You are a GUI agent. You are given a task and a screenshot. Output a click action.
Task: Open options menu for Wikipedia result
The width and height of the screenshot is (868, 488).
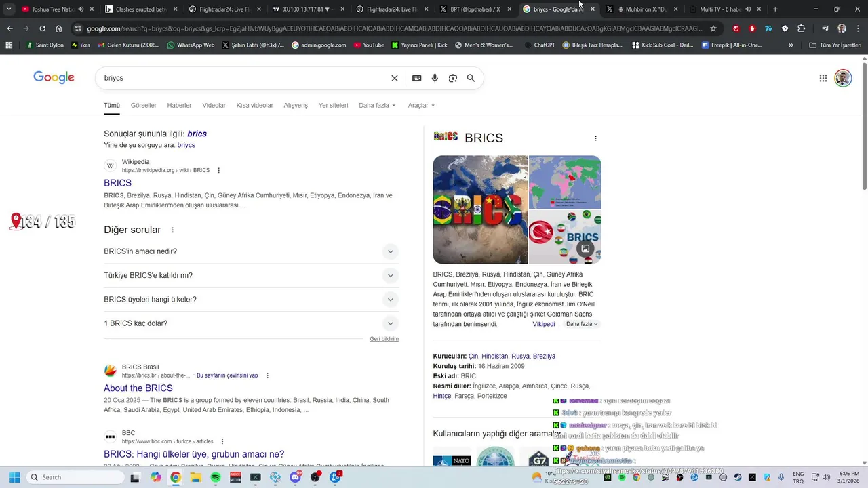pos(218,170)
